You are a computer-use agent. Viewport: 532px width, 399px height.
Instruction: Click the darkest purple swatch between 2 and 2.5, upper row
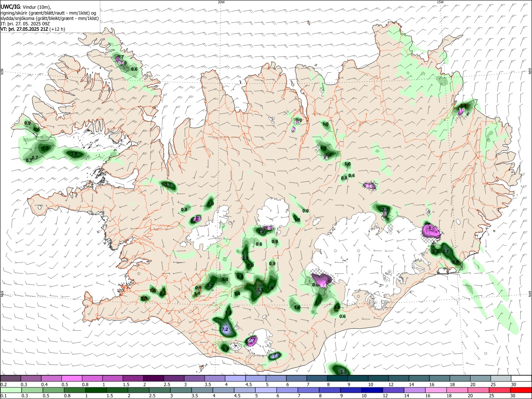pos(153,379)
